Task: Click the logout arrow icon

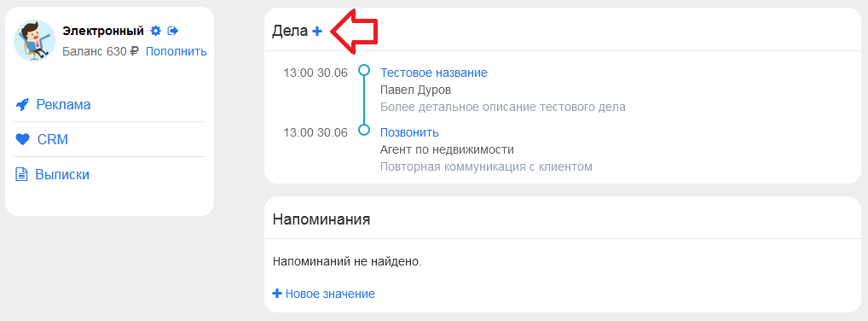Action: (x=173, y=31)
